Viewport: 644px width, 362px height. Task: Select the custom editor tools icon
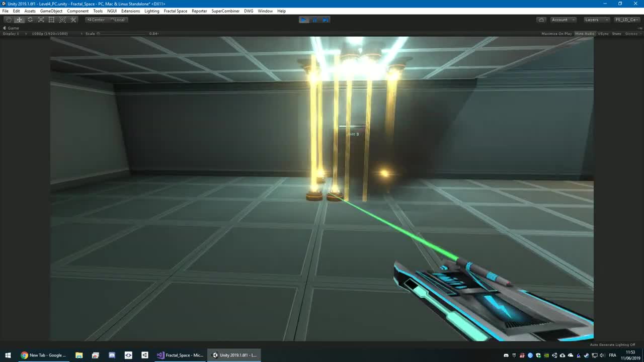(x=73, y=20)
